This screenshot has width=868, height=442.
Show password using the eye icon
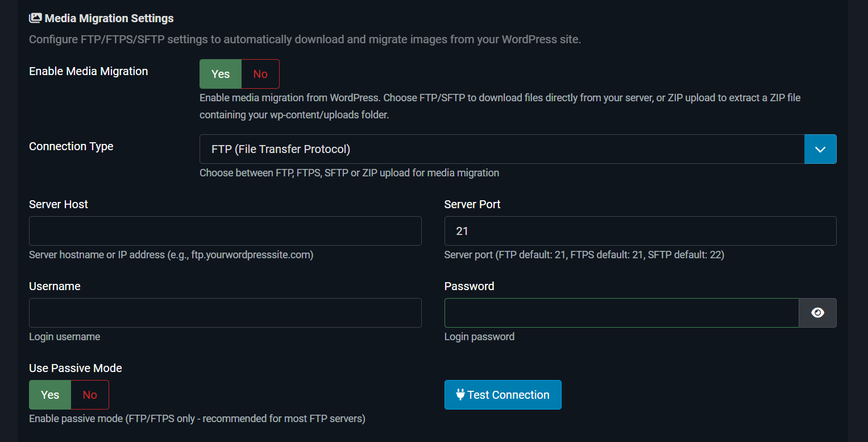pos(817,313)
